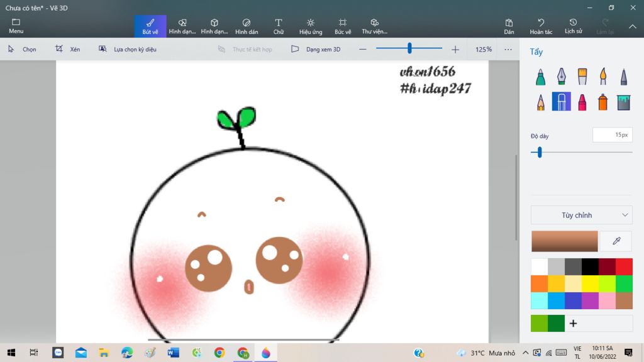This screenshot has width=644, height=362.
Task: Choose the dark red color swatch
Action: pos(607,266)
